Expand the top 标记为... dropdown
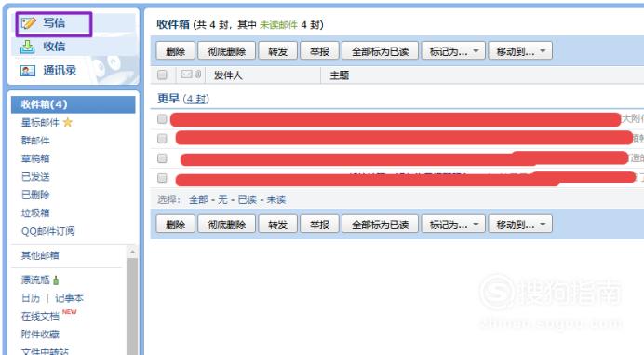The height and width of the screenshot is (355, 644). point(453,51)
